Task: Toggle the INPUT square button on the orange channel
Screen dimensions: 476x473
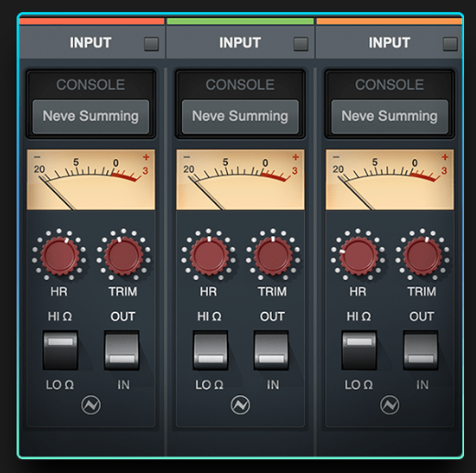Action: point(450,44)
